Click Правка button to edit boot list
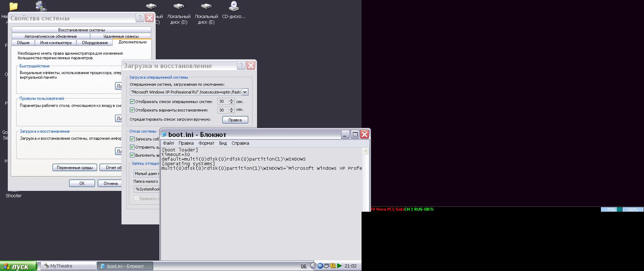Screen dimensions: 644x271 [235, 120]
